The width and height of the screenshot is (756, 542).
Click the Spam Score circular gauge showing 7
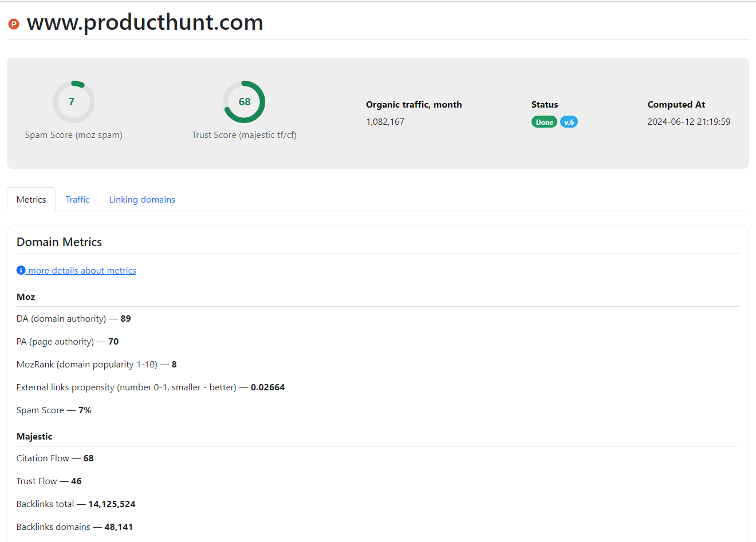tap(73, 102)
